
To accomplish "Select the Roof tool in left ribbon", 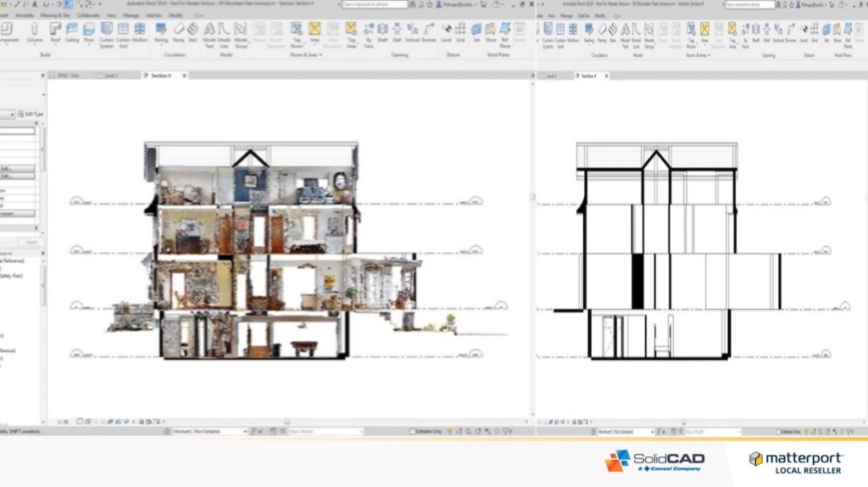I will [x=55, y=32].
